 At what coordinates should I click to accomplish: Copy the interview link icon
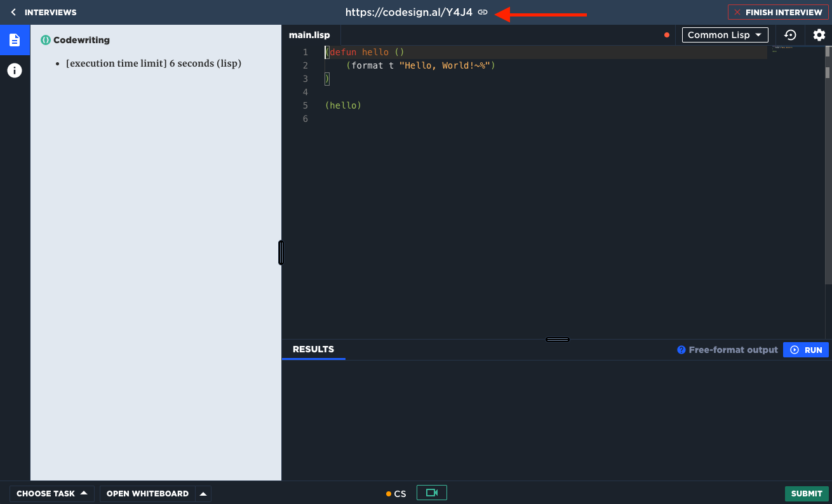[483, 12]
